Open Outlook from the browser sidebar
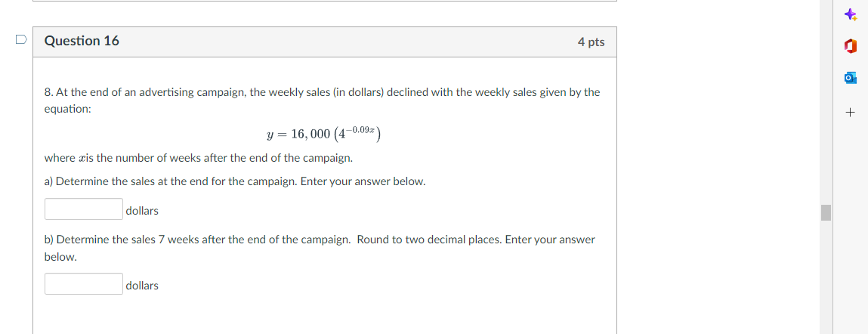 pyautogui.click(x=851, y=79)
